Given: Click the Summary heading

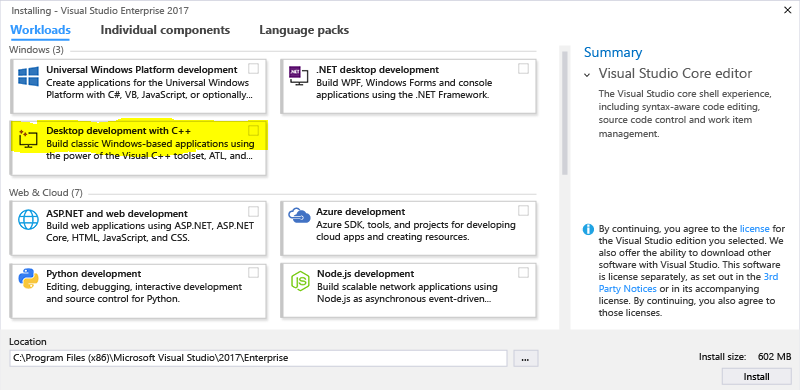Looking at the screenshot, I should coord(612,53).
